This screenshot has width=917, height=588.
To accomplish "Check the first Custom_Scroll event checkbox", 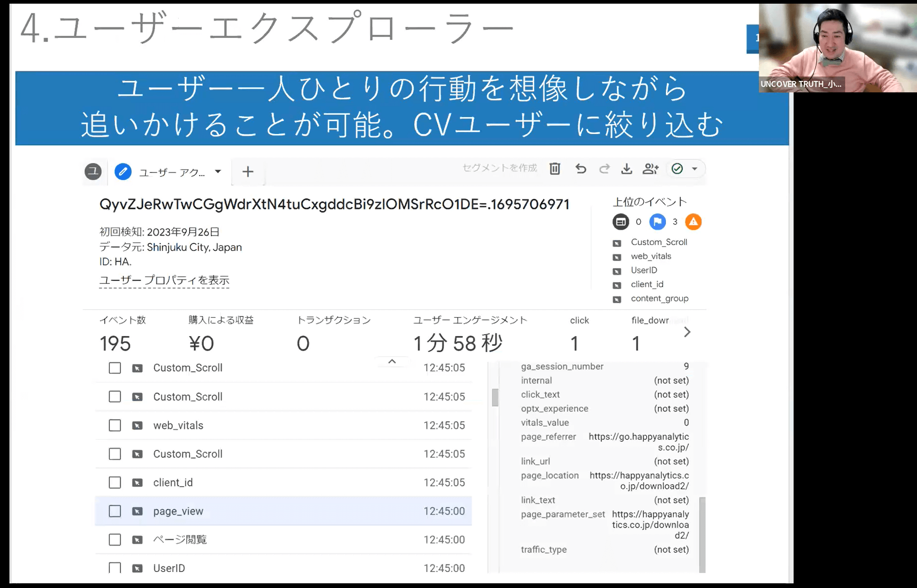I will pos(114,368).
